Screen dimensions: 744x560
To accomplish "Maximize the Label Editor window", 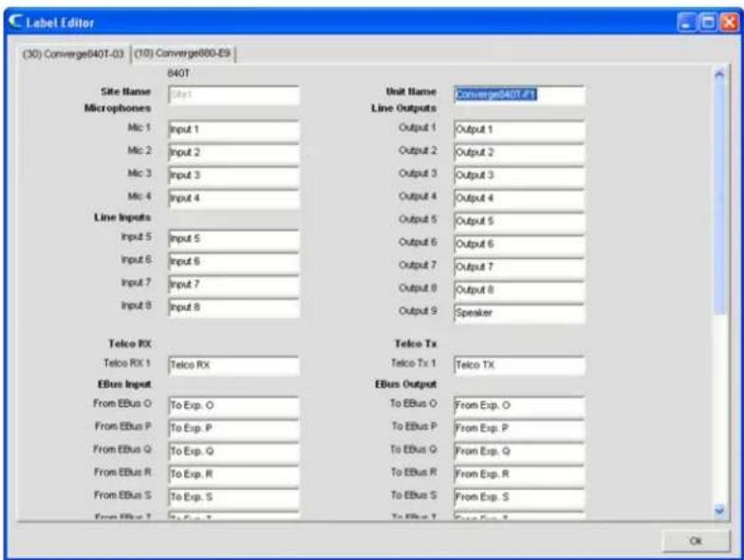I will point(708,23).
